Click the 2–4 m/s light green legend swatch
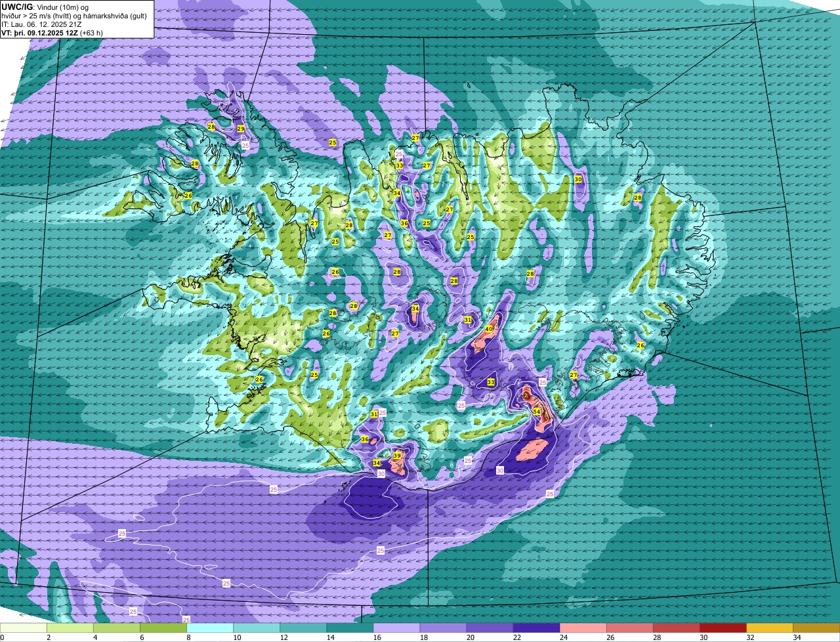 (x=72, y=628)
